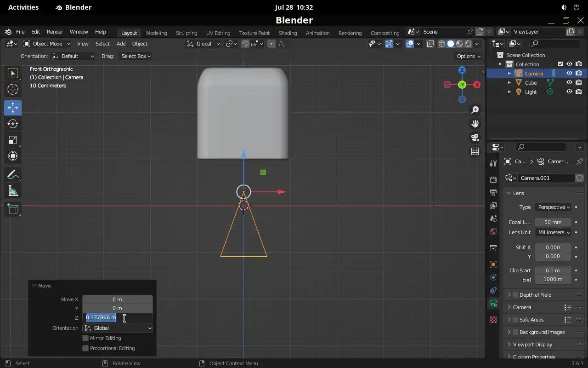Enable Mirror Editing checkbox
588x368 pixels.
click(85, 338)
